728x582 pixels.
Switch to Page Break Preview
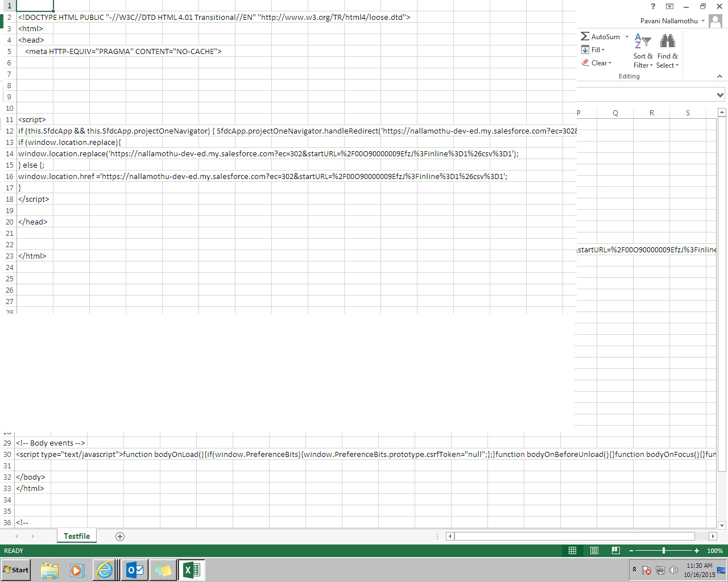[x=616, y=551]
